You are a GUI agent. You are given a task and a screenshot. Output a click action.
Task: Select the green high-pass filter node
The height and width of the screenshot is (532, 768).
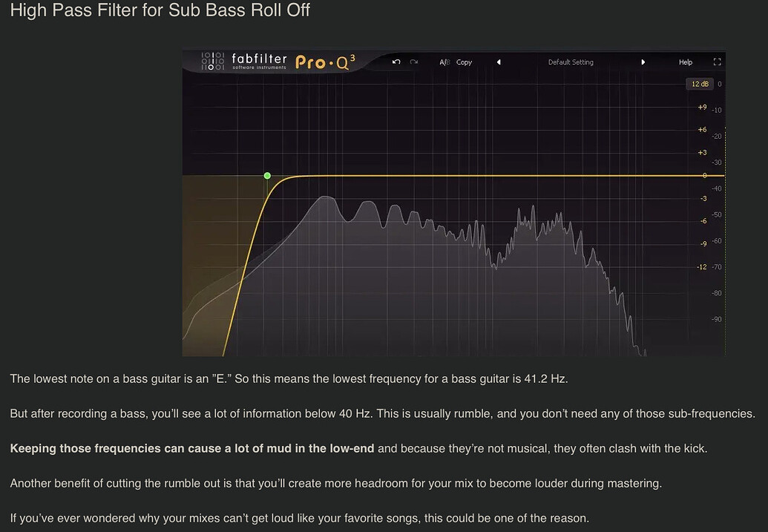(267, 175)
